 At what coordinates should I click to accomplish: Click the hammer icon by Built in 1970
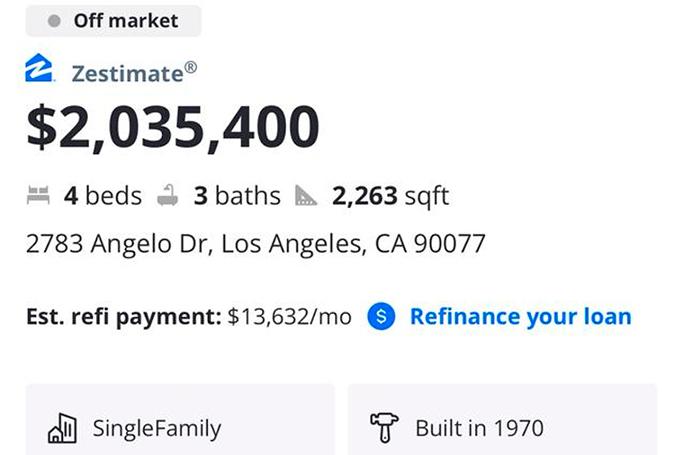[384, 428]
